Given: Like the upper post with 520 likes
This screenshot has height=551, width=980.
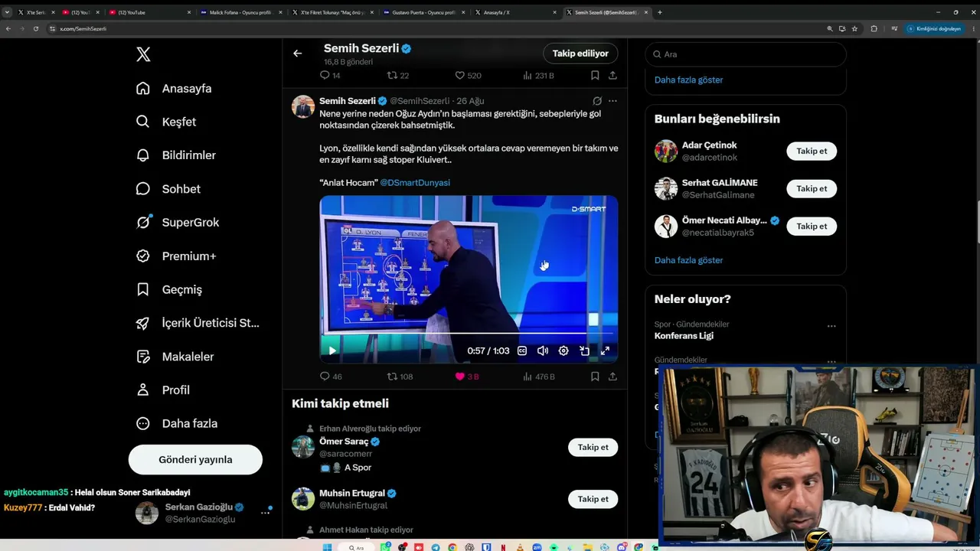Looking at the screenshot, I should coord(468,76).
